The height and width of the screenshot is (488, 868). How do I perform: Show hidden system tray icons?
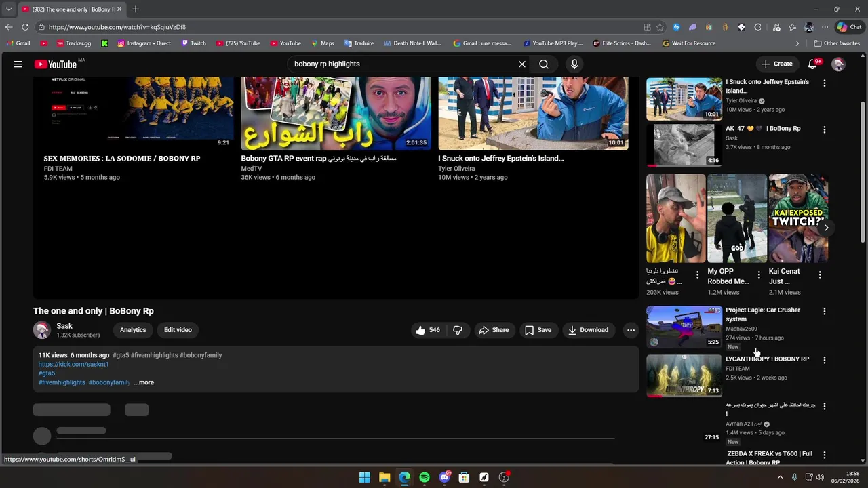(x=780, y=477)
